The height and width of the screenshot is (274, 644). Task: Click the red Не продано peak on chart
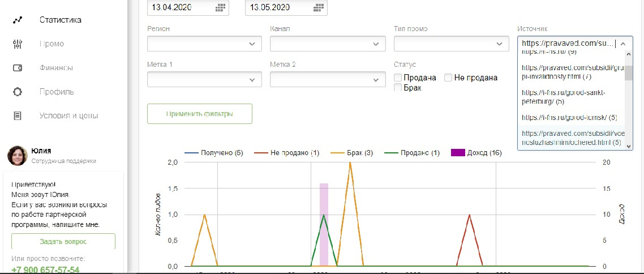click(x=469, y=215)
